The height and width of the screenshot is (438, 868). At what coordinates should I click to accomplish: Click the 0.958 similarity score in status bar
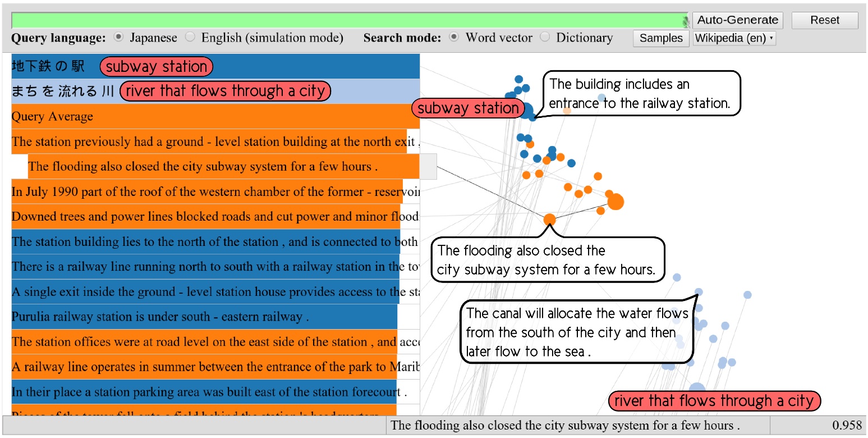click(x=846, y=425)
